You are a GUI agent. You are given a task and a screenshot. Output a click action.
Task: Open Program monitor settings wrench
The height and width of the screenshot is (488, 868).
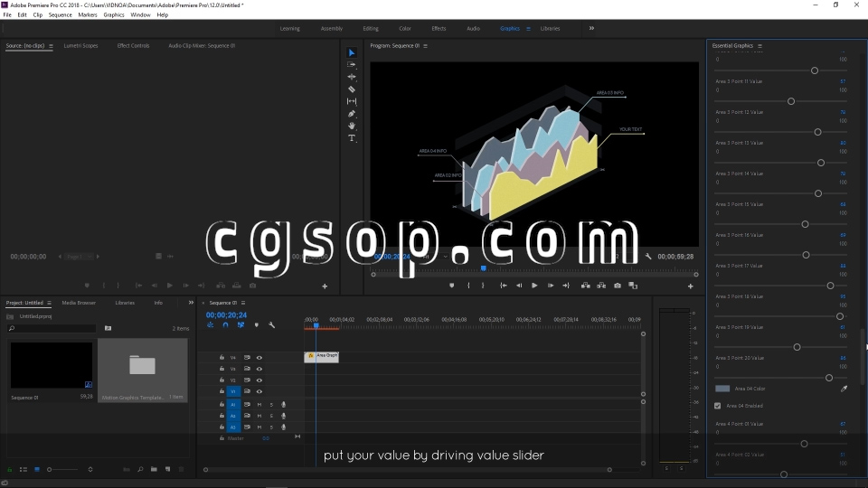tap(648, 256)
